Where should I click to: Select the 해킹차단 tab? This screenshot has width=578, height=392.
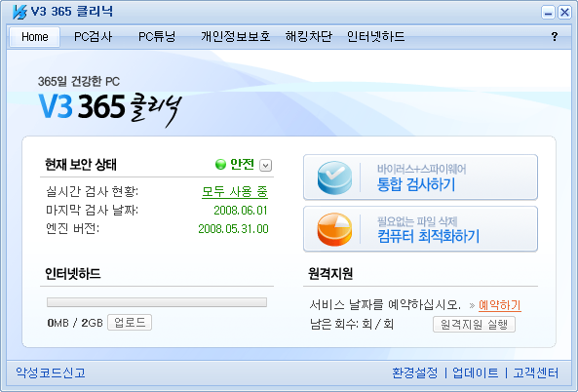(309, 37)
